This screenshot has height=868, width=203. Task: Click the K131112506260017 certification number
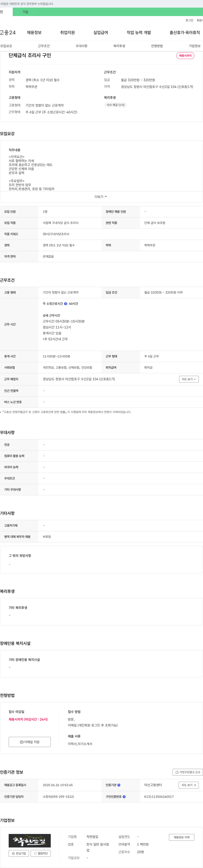[x=159, y=797]
